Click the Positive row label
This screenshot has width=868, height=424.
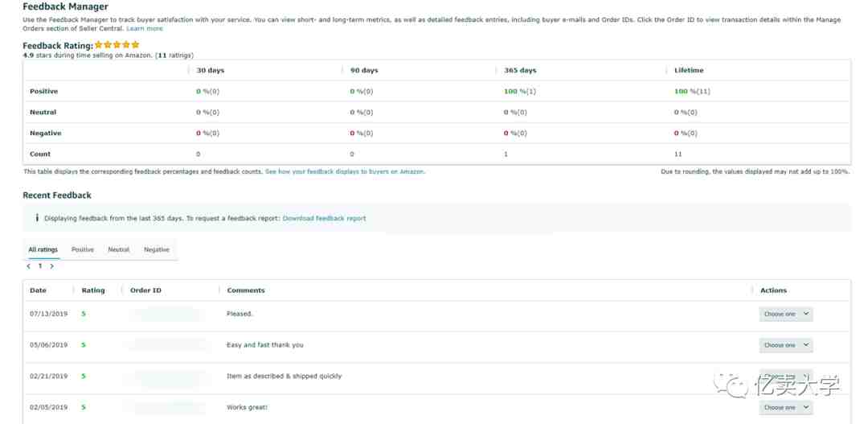[x=43, y=92]
